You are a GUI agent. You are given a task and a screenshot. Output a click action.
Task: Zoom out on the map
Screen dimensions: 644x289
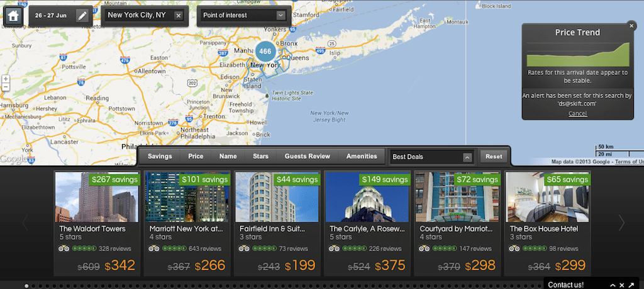click(x=6, y=87)
